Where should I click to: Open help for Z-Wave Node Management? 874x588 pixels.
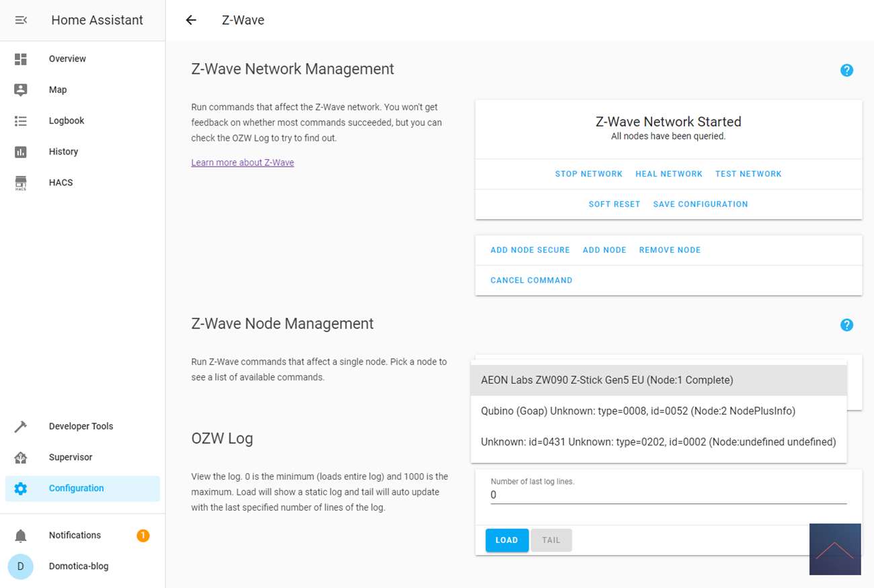coord(846,325)
